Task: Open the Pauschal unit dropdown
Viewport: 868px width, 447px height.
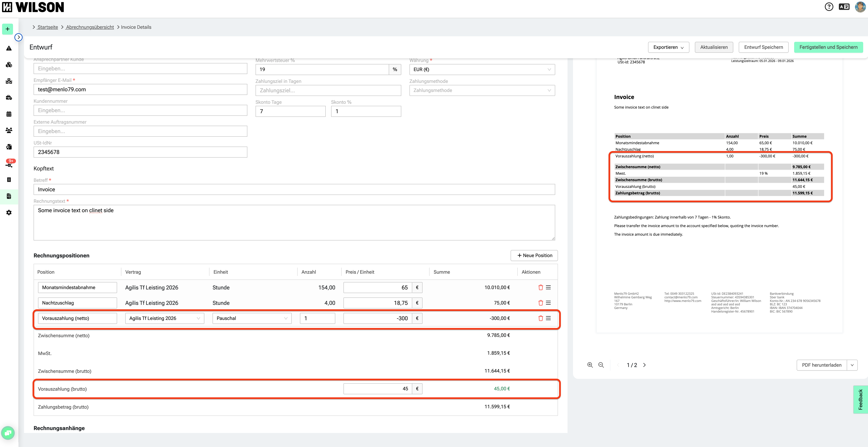Action: 252,318
